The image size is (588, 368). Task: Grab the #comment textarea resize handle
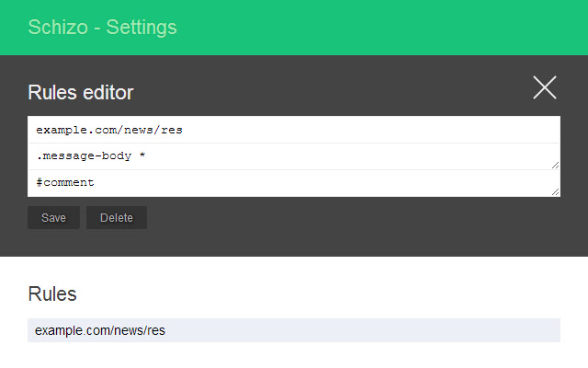(556, 192)
